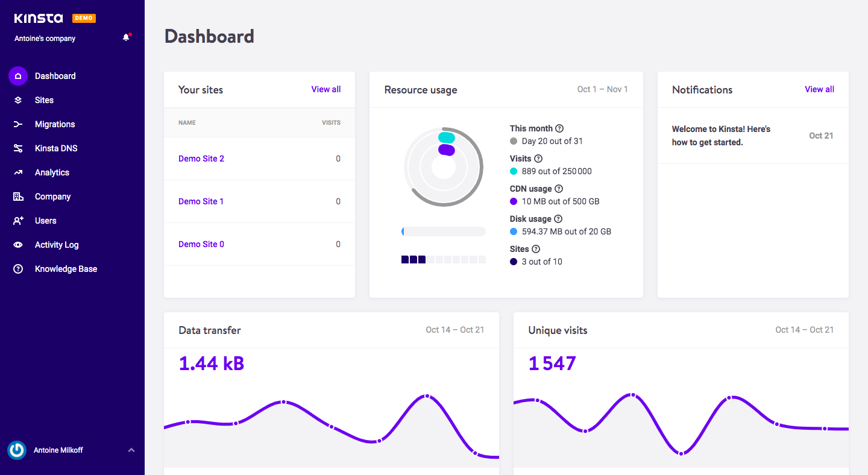Select the Users icon in sidebar
Screen dimensions: 868x475
click(18, 221)
